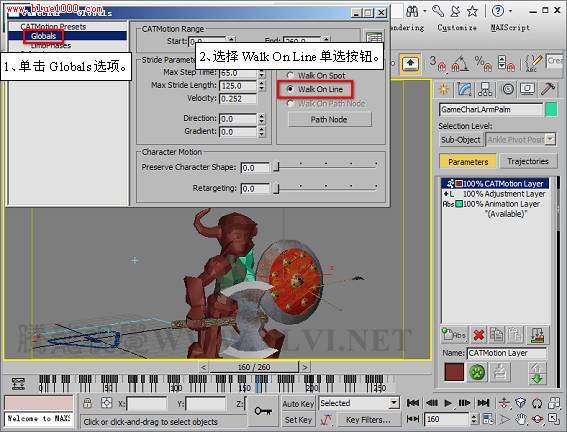Screen dimensions: 567x432
Task: Click the current frame field showing 160
Action: tap(447, 419)
